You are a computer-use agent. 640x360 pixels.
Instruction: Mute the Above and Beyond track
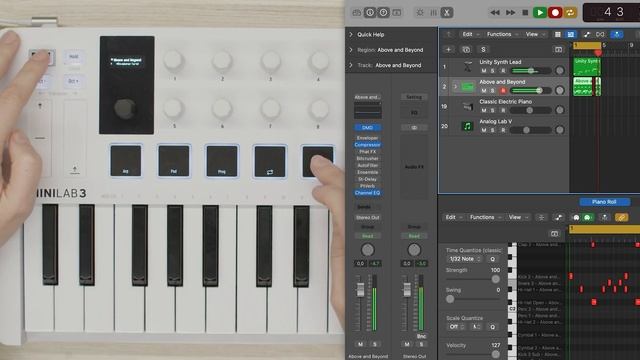tap(484, 91)
